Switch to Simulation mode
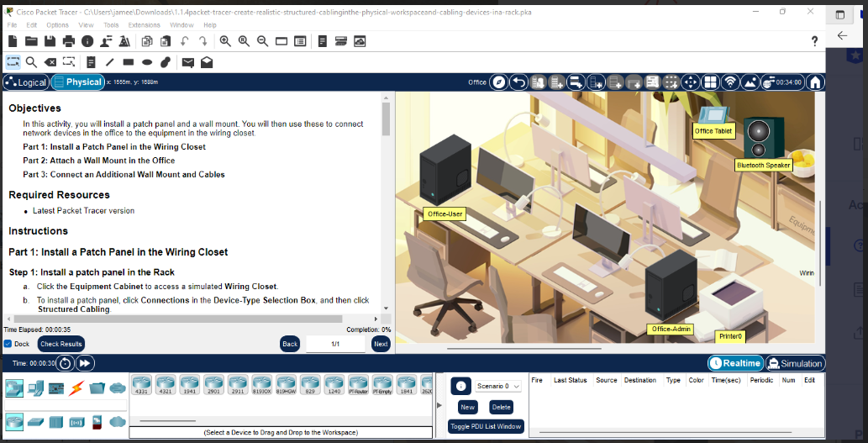This screenshot has height=443, width=868. tap(795, 363)
